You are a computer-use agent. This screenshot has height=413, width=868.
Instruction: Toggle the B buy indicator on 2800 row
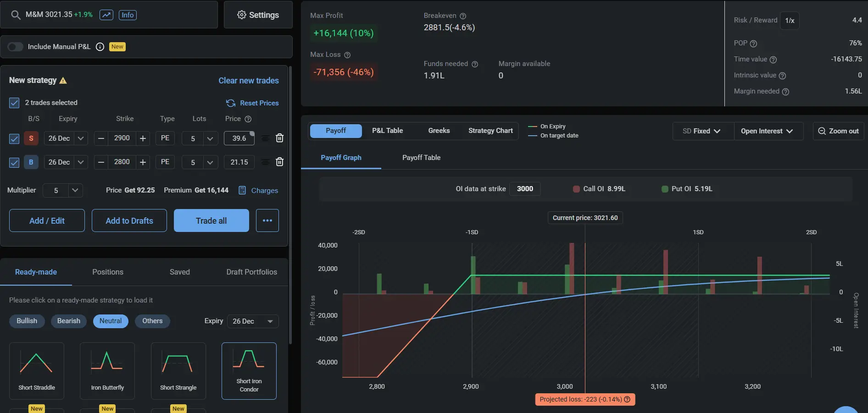click(31, 162)
